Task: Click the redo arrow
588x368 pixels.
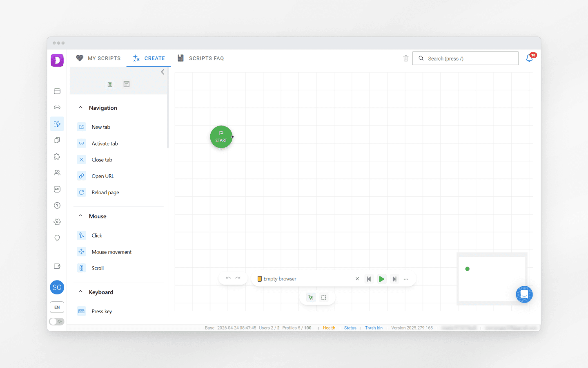Action: click(238, 278)
